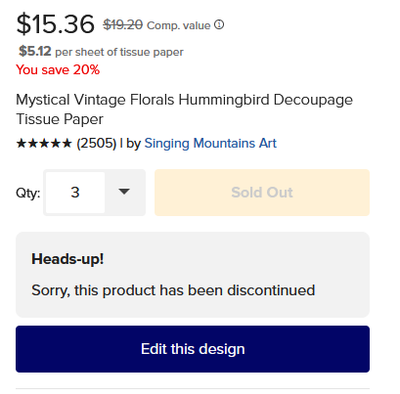Click the Comp. value info icon

point(219,25)
